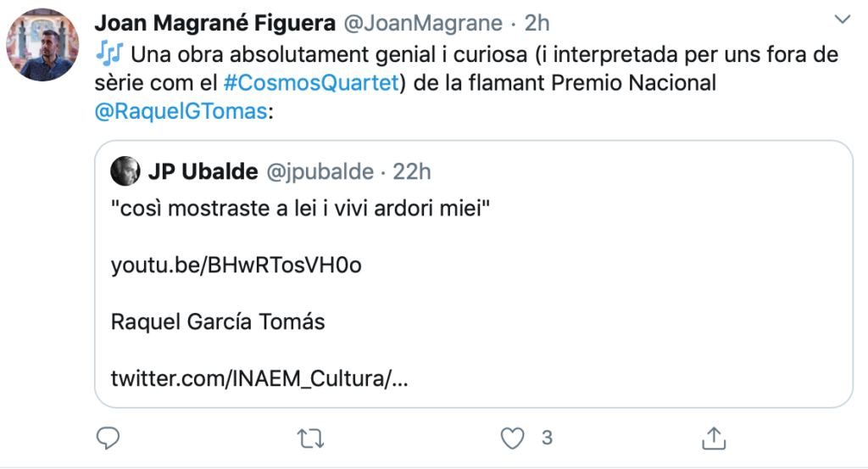Open the quoted tweet at Raquel García Tomás
The image size is (868, 469).
click(x=218, y=321)
